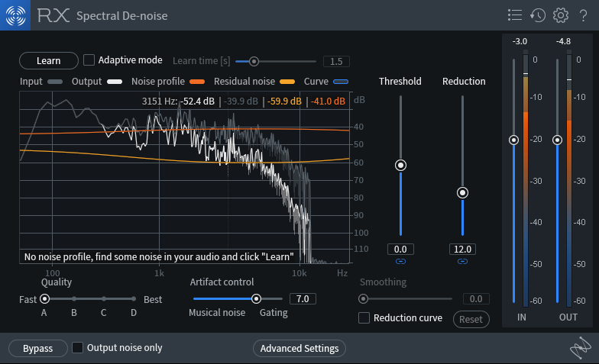Check Output noise only
Image resolution: width=599 pixels, height=364 pixels.
coord(78,348)
